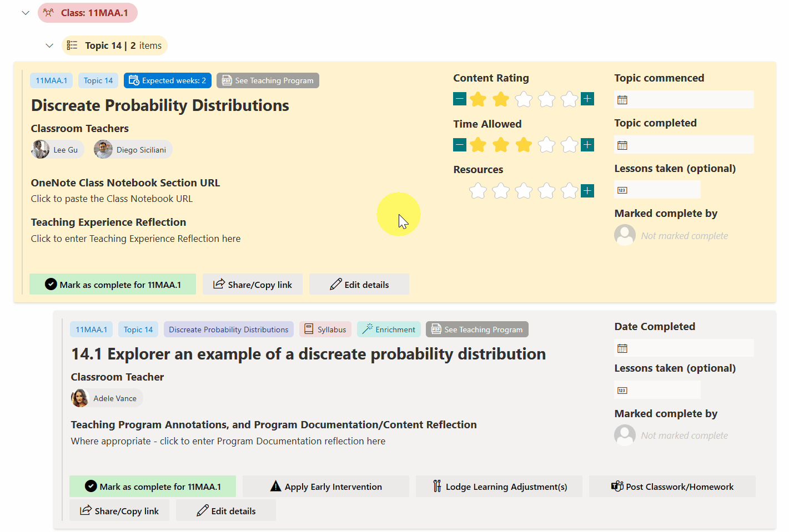Click Apply Early Intervention
The height and width of the screenshot is (532, 789).
tap(326, 486)
